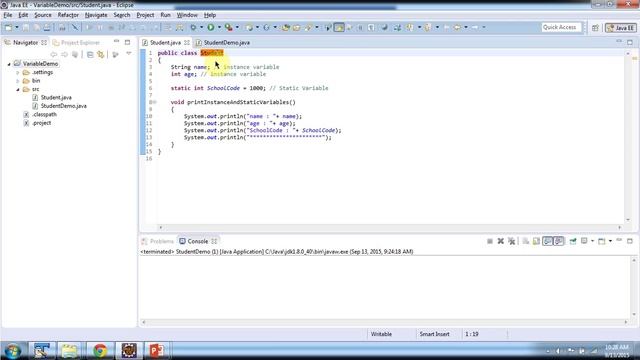Select the .classpath file
The image size is (640, 360).
point(44,115)
